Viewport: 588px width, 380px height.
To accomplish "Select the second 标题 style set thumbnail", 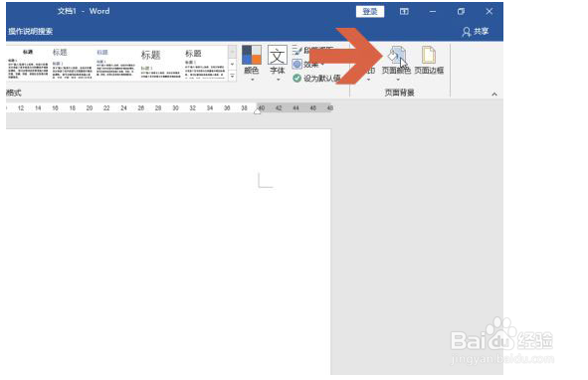I will pos(72,63).
